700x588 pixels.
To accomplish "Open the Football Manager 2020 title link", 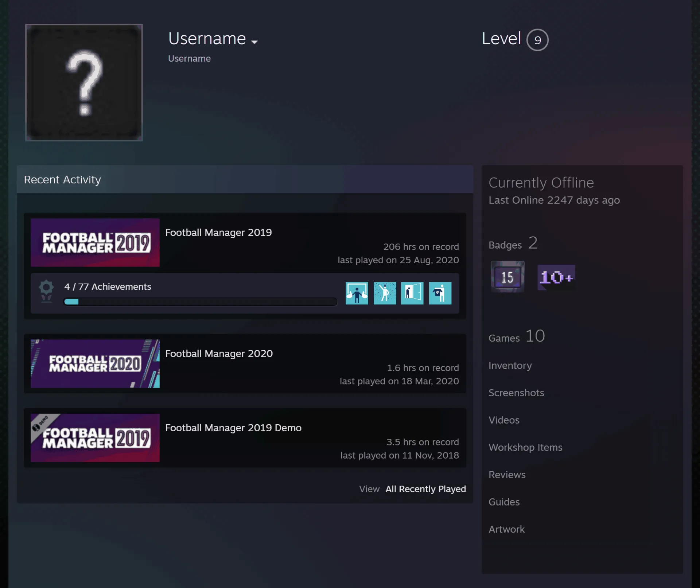I will click(x=219, y=354).
